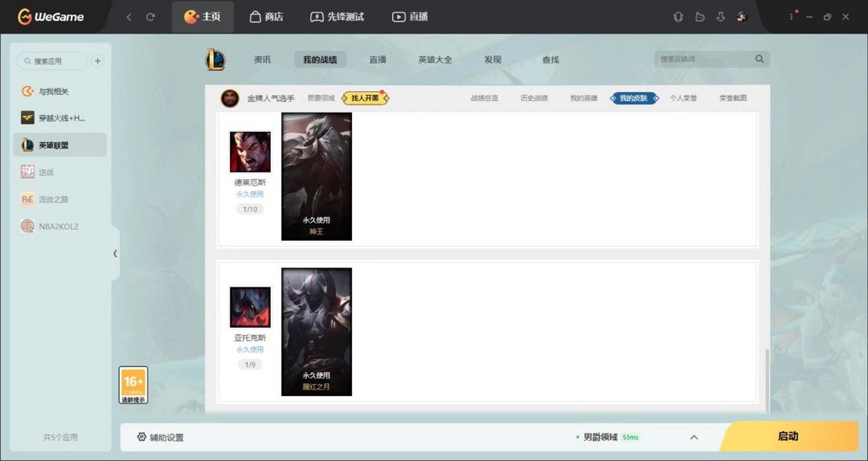Click the 男爵领域 server label beside the name

[x=321, y=99]
